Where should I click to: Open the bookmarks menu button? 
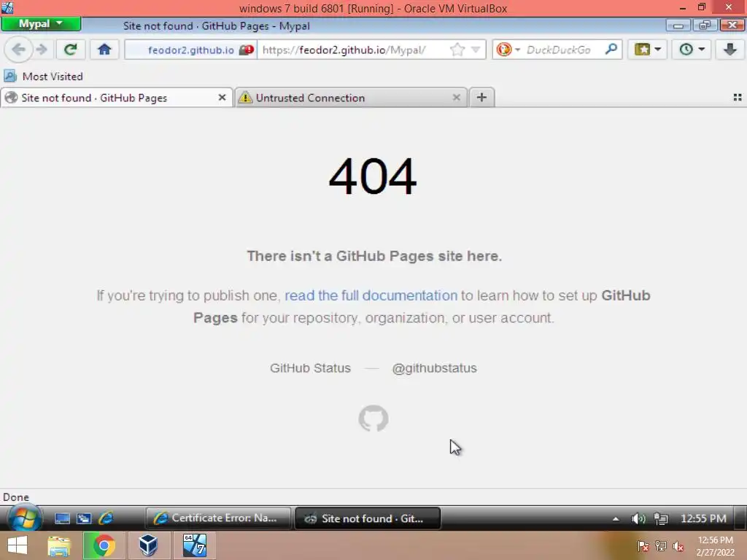point(648,50)
